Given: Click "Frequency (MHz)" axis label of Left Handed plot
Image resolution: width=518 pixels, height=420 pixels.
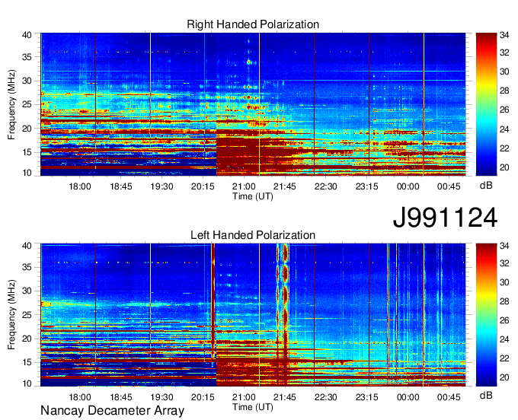Looking at the screenshot, I should tap(11, 315).
